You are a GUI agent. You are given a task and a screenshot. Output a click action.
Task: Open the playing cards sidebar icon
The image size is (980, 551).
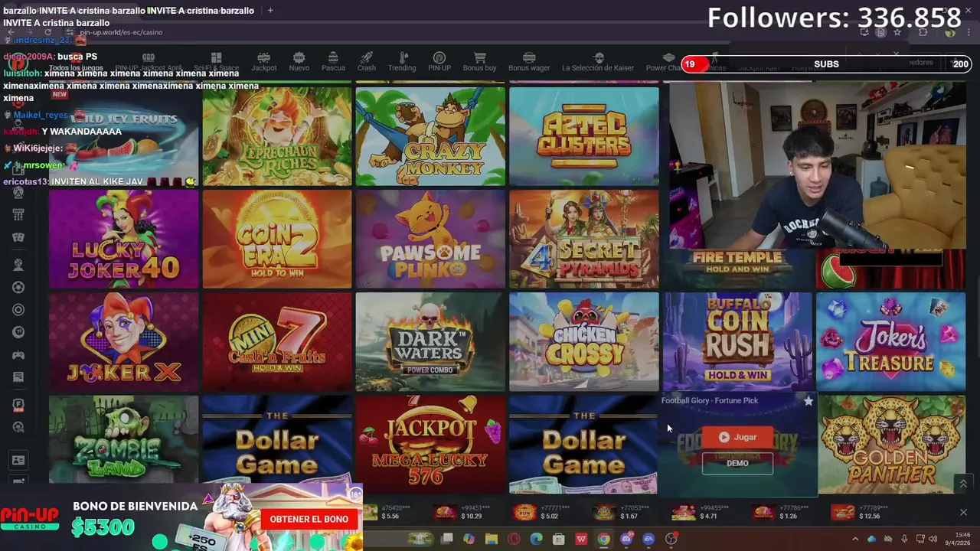[18, 237]
